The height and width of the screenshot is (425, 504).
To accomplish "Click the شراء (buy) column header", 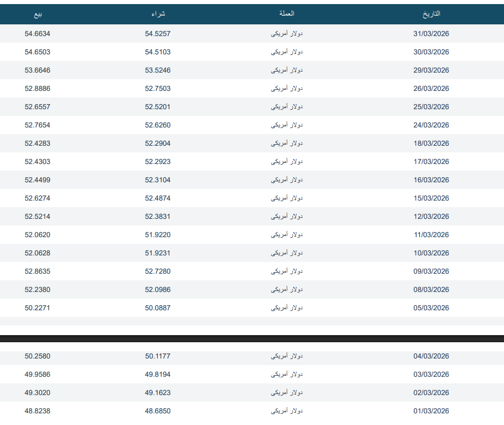I will [158, 14].
